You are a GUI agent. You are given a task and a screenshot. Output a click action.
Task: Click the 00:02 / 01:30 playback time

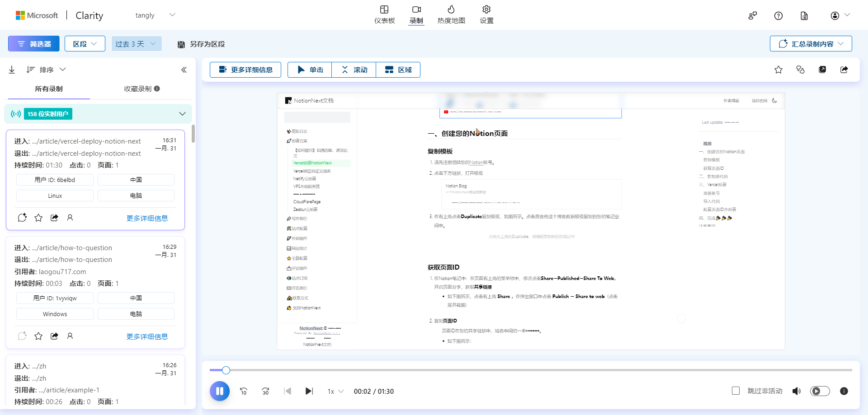(374, 391)
